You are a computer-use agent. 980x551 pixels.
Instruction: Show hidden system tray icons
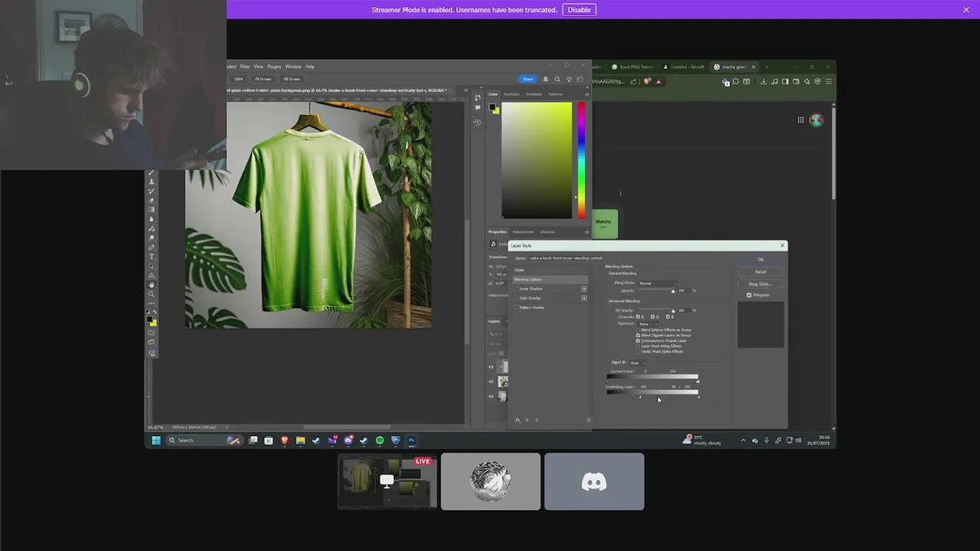[743, 441]
